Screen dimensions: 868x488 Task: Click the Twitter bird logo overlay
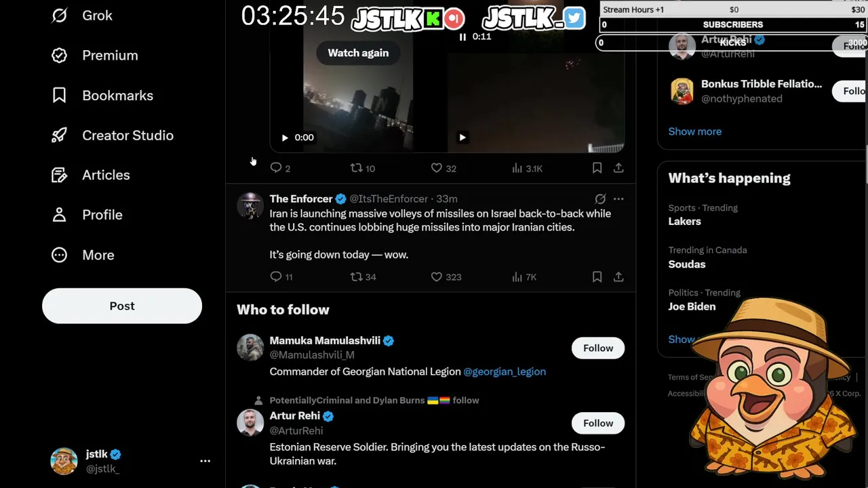click(x=574, y=18)
